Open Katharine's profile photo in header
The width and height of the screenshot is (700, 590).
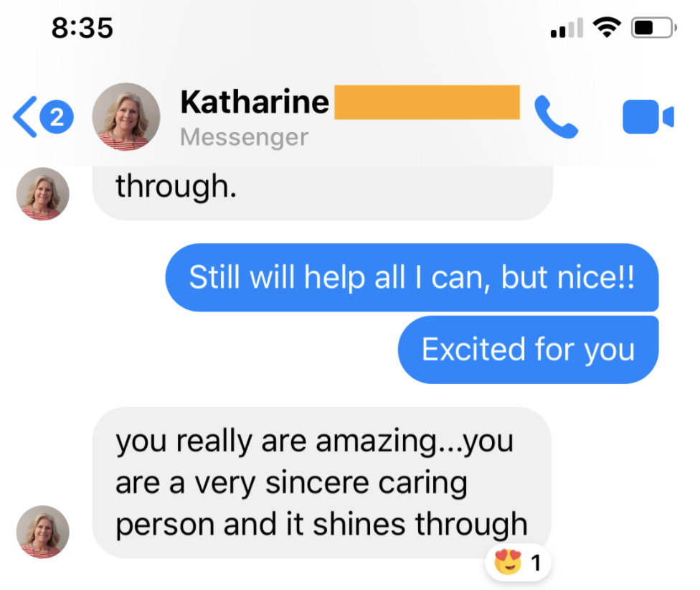pyautogui.click(x=126, y=116)
